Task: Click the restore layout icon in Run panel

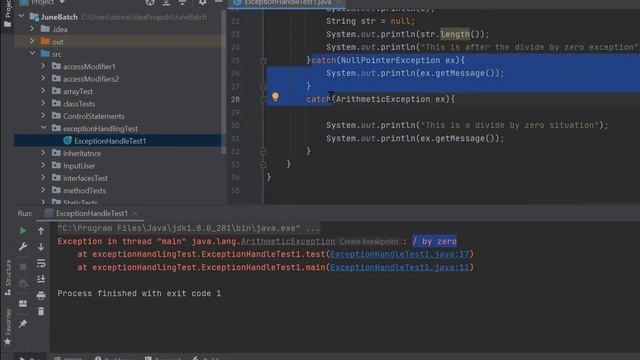Action: click(x=23, y=304)
